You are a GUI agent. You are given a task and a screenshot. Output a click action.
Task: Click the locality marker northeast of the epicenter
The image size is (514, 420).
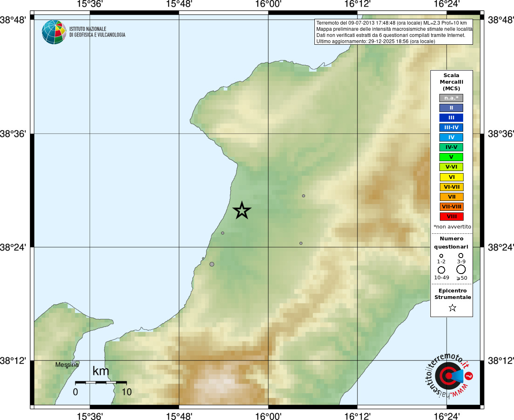point(304,196)
